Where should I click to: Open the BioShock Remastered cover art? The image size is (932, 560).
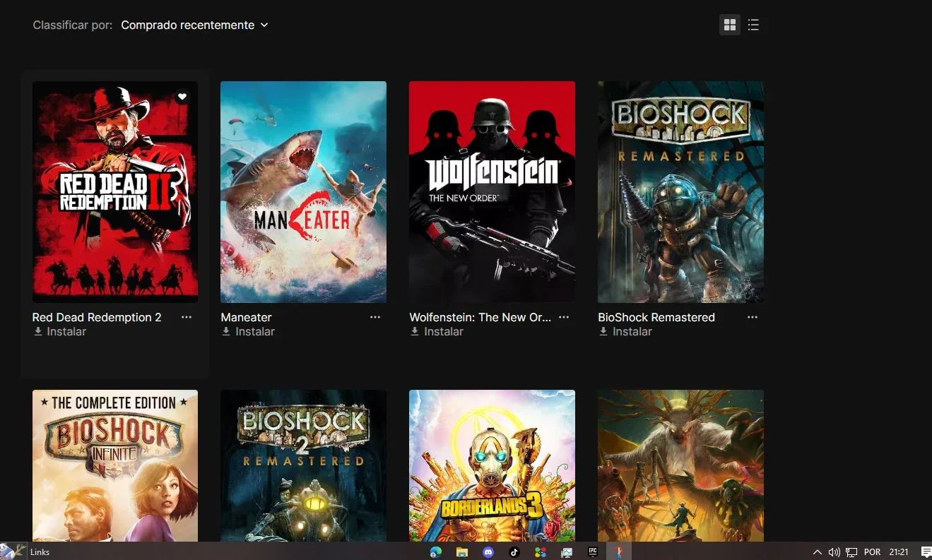click(x=680, y=192)
